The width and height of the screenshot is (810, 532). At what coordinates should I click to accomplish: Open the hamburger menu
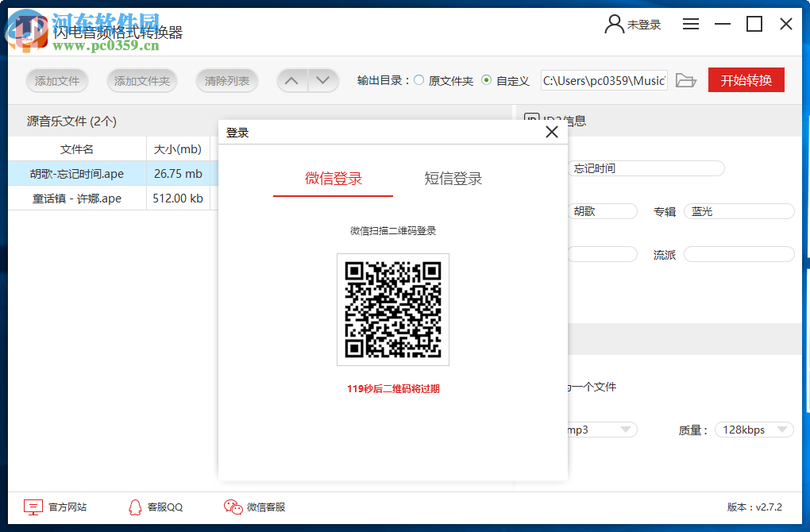tap(691, 24)
